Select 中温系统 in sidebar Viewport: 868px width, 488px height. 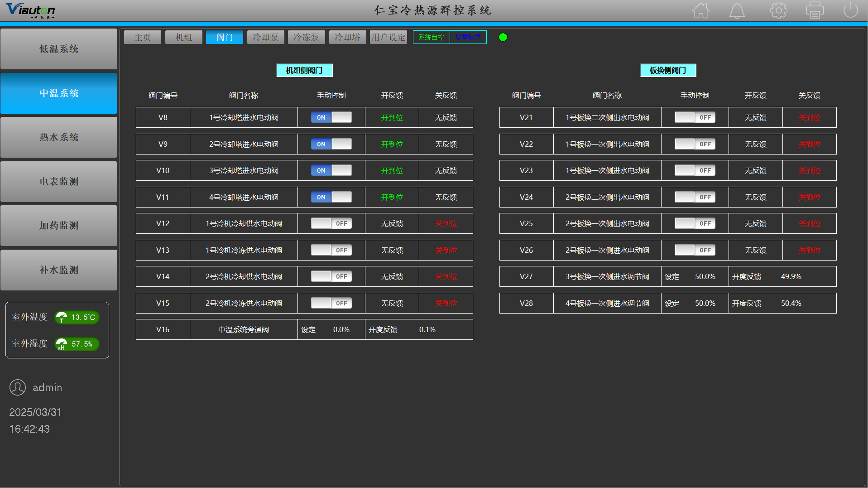[59, 93]
